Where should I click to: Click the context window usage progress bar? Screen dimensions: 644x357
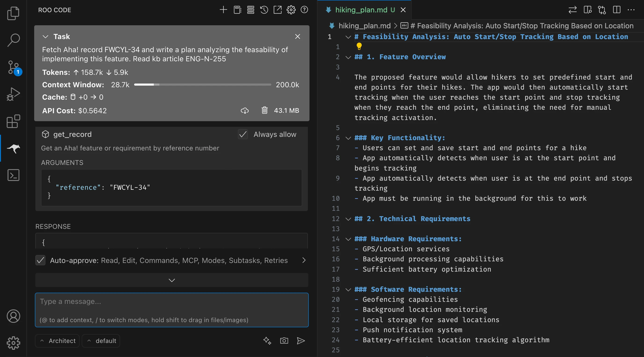pyautogui.click(x=202, y=85)
